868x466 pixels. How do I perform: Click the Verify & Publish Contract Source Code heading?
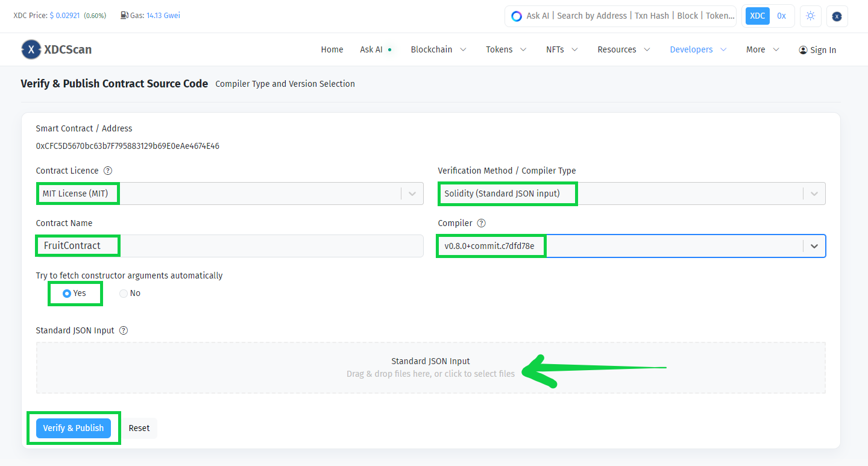(115, 84)
